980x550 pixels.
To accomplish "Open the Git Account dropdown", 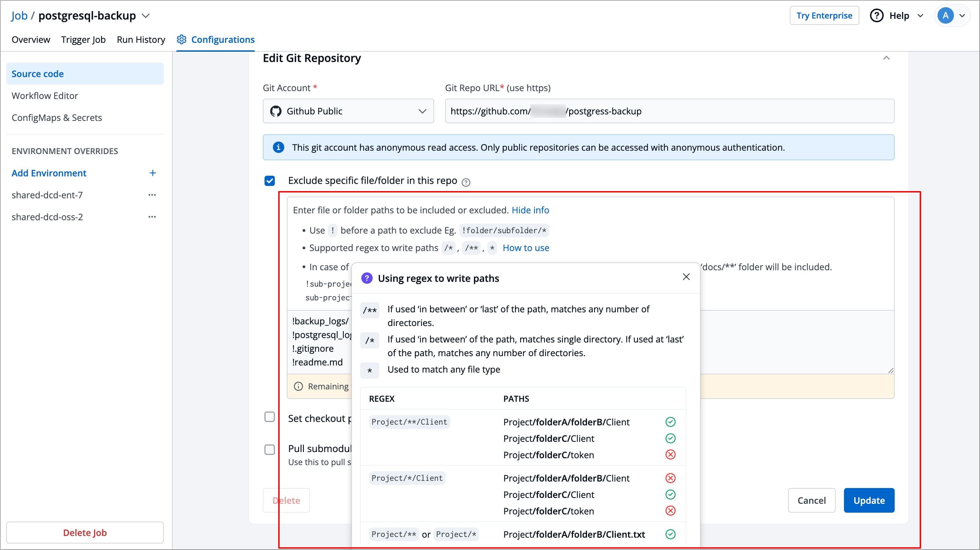I will [348, 111].
